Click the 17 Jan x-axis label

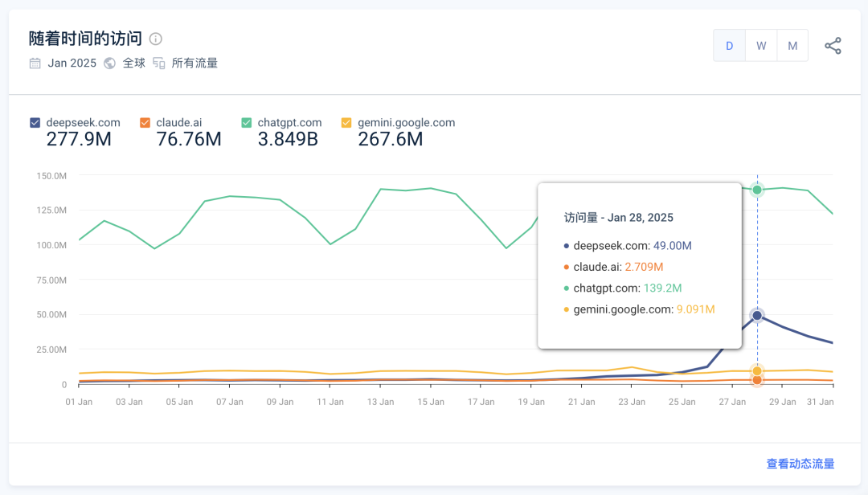(481, 402)
